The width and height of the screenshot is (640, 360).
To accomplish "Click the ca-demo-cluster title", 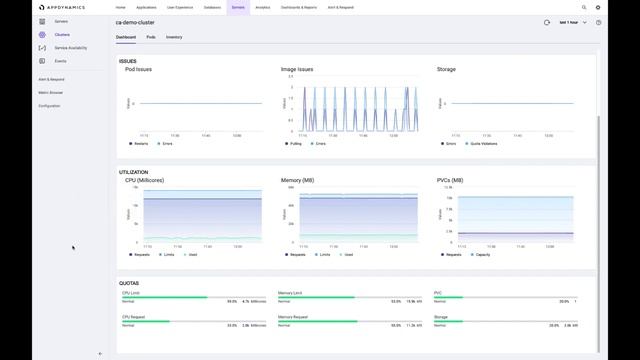I will [135, 22].
